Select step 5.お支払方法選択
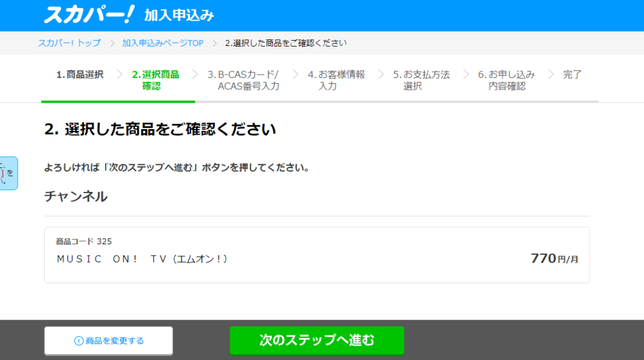The image size is (644, 360). 421,80
